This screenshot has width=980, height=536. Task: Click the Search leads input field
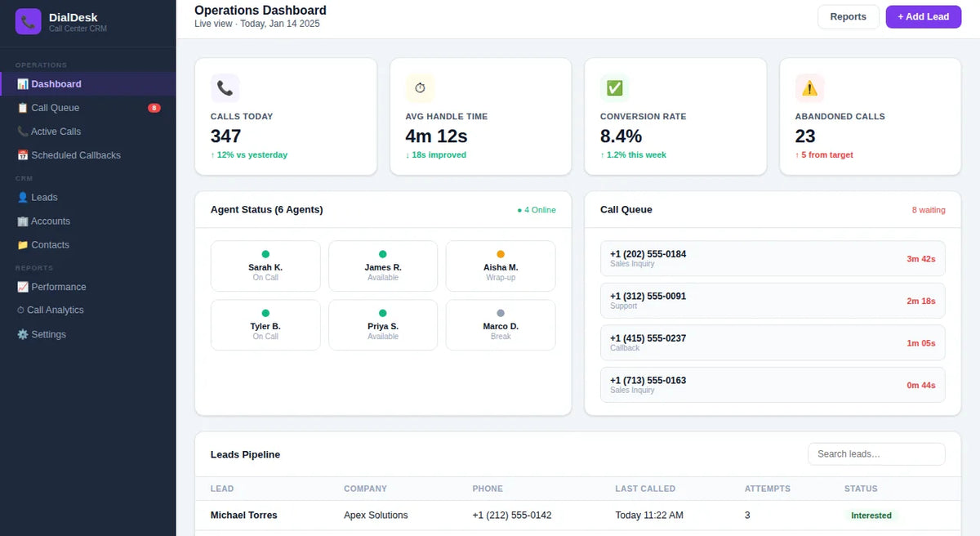click(876, 454)
